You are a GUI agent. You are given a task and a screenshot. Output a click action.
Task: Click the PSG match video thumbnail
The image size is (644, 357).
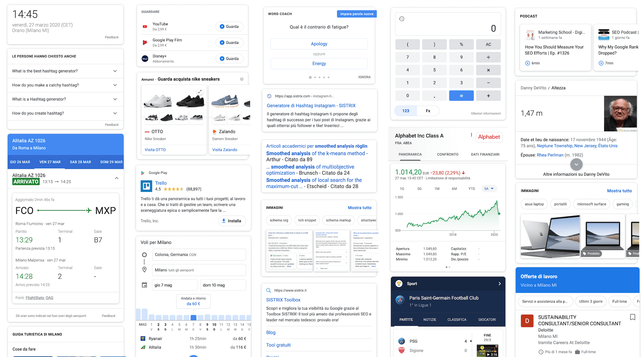[x=488, y=351]
